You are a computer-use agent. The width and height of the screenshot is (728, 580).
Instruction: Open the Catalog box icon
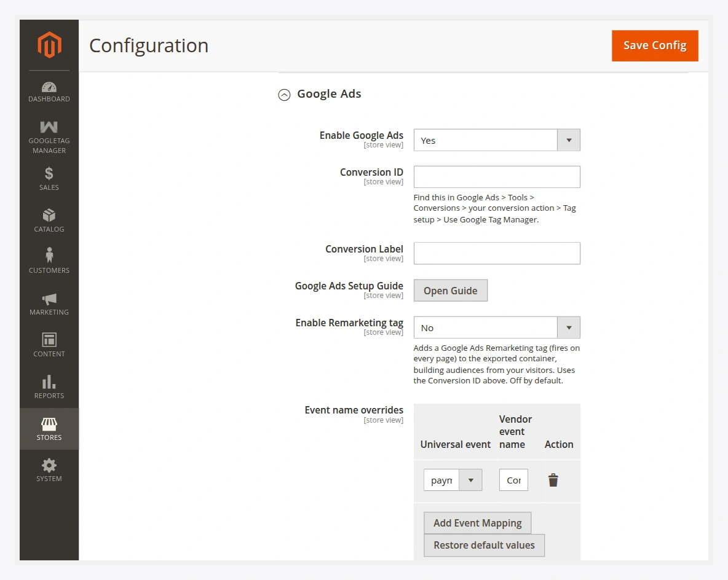[49, 215]
